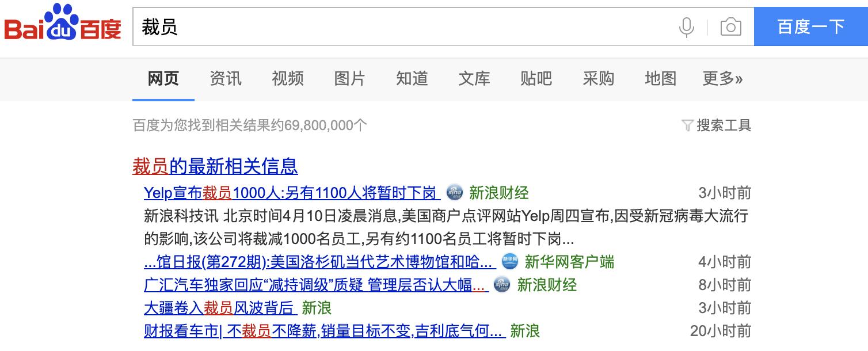Expand the 更多» navigation menu
The width and height of the screenshot is (868, 351).
point(722,79)
